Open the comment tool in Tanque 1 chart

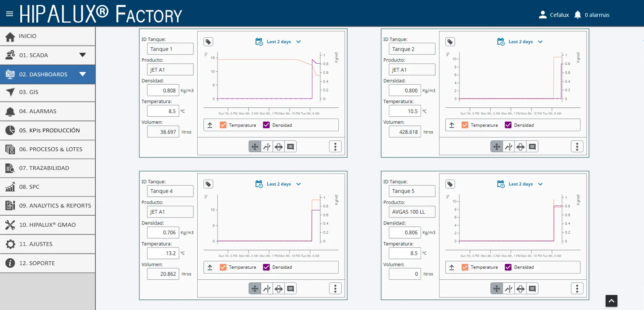pyautogui.click(x=291, y=147)
